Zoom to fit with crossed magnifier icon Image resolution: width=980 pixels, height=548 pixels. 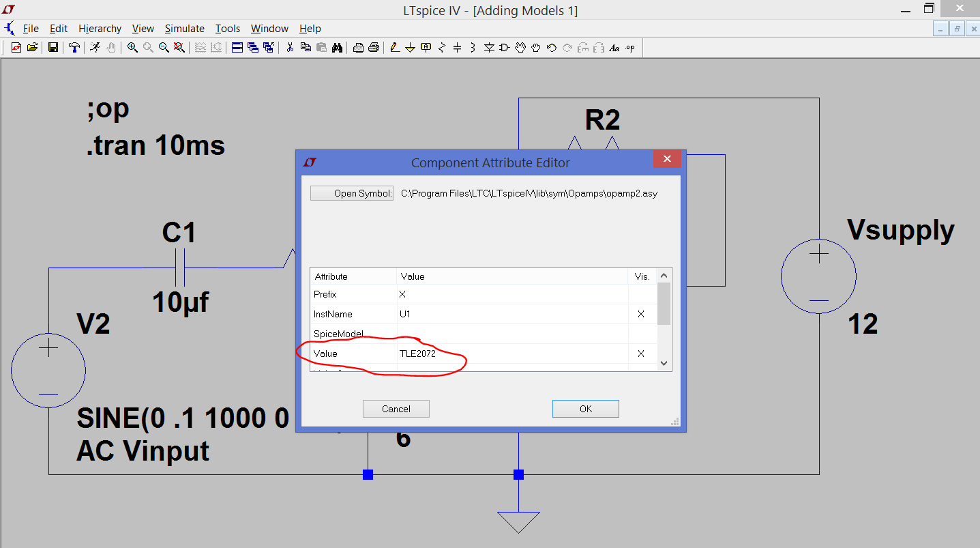coord(179,48)
